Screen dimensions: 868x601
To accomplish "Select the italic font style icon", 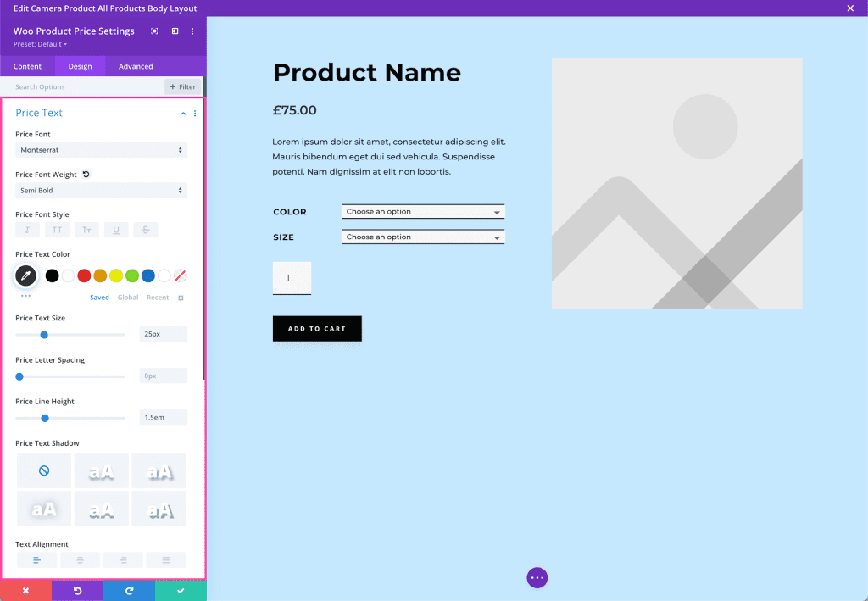I will pyautogui.click(x=28, y=230).
